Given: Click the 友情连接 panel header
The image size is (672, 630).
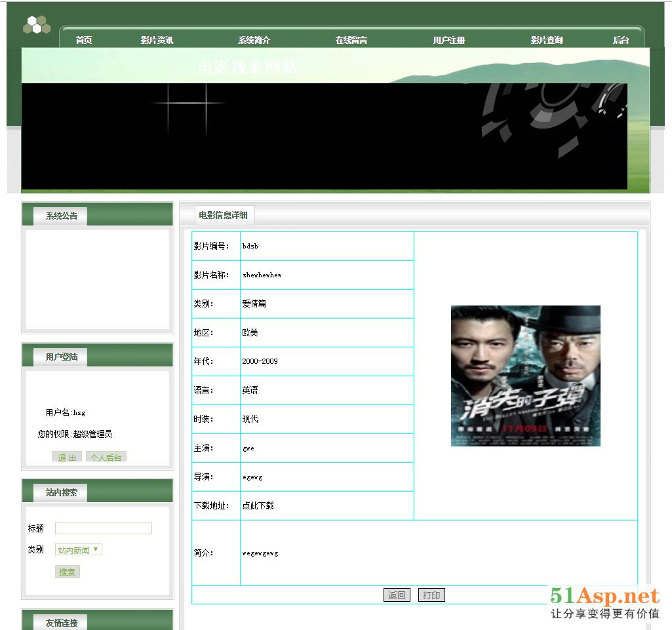Looking at the screenshot, I should pyautogui.click(x=62, y=622).
